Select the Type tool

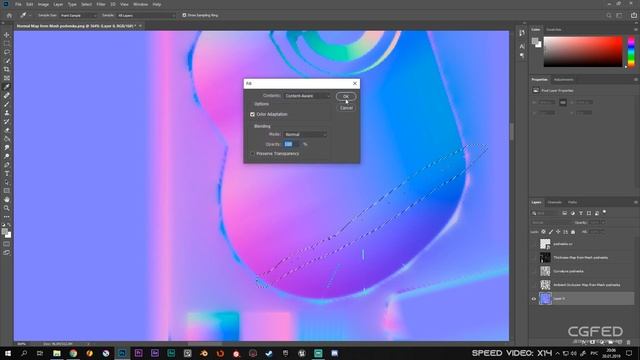point(7,173)
